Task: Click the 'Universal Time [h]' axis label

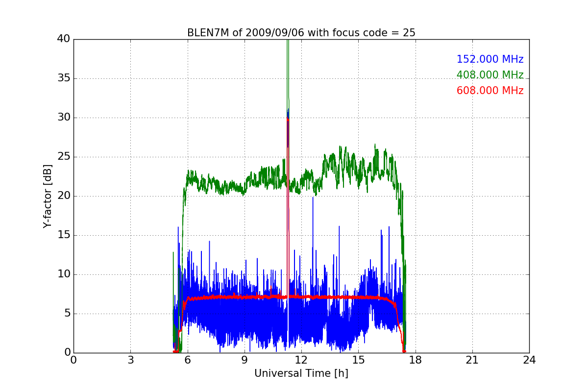Action: [301, 373]
